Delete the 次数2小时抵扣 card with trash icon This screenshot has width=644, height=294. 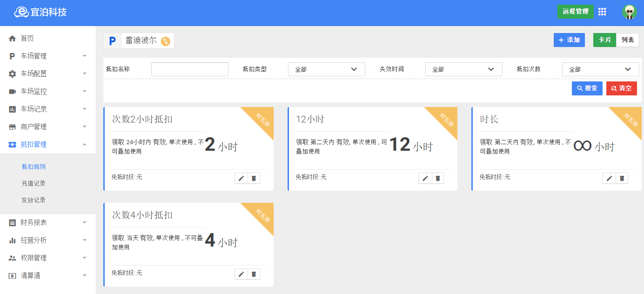tap(254, 178)
